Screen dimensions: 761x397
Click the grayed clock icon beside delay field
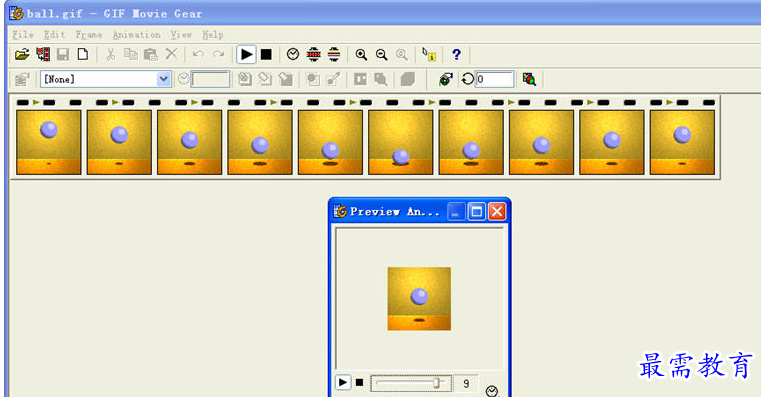(183, 79)
